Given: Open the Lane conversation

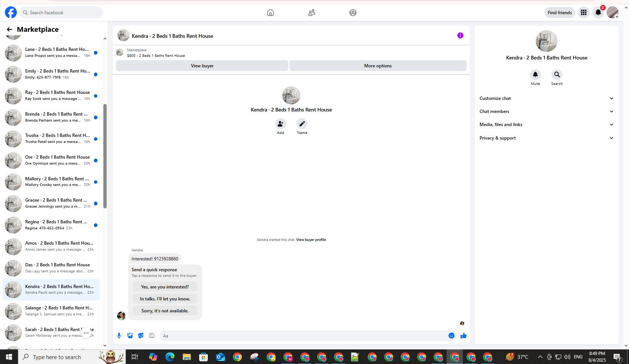Looking at the screenshot, I should coord(51,52).
